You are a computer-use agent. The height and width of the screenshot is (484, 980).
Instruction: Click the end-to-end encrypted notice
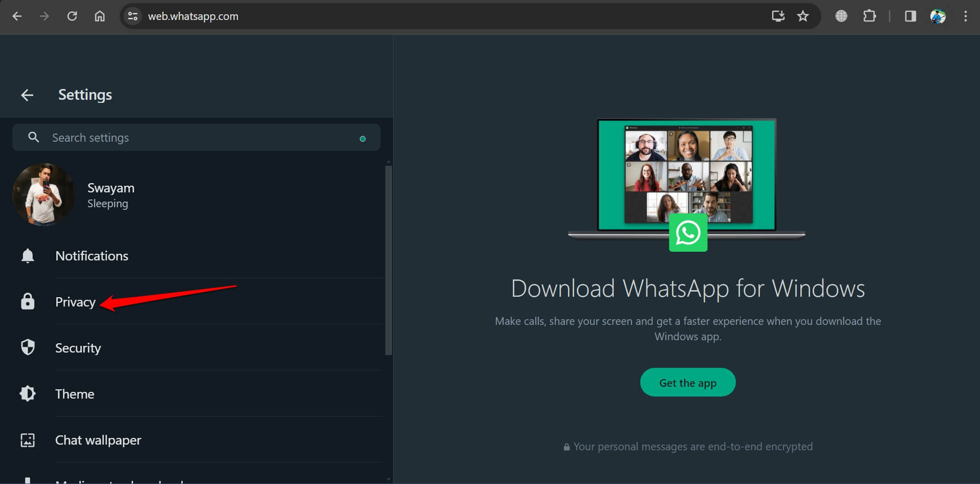688,447
